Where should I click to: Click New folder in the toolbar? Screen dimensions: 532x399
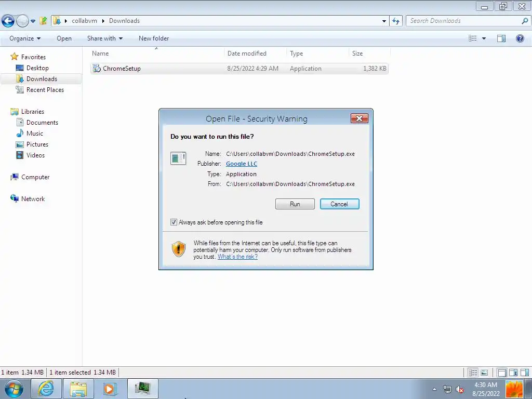[x=154, y=38]
